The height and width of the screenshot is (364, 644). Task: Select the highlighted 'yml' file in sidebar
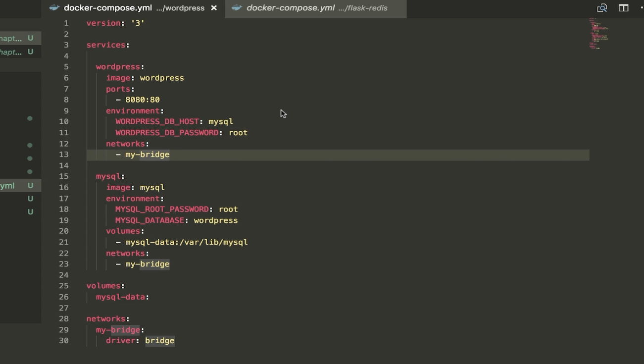point(20,186)
